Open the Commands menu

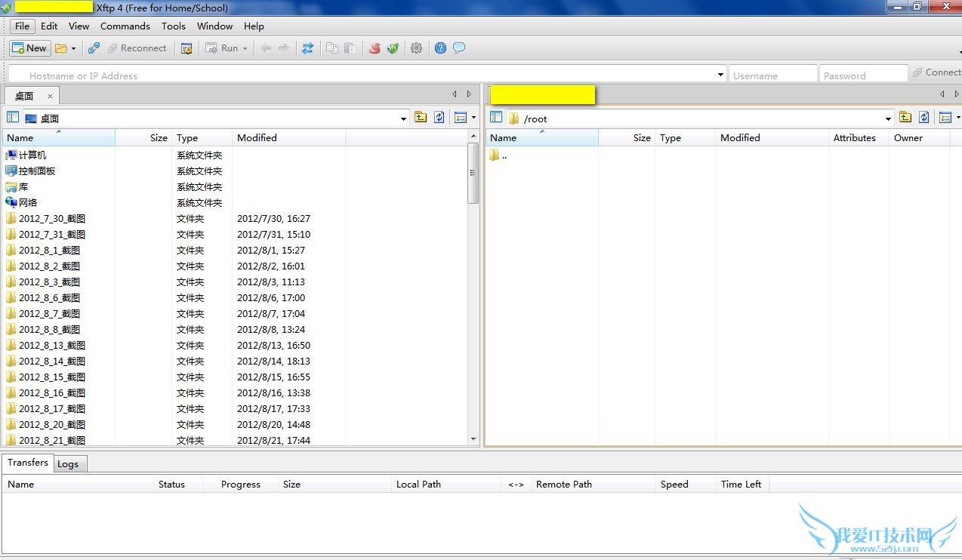[125, 26]
